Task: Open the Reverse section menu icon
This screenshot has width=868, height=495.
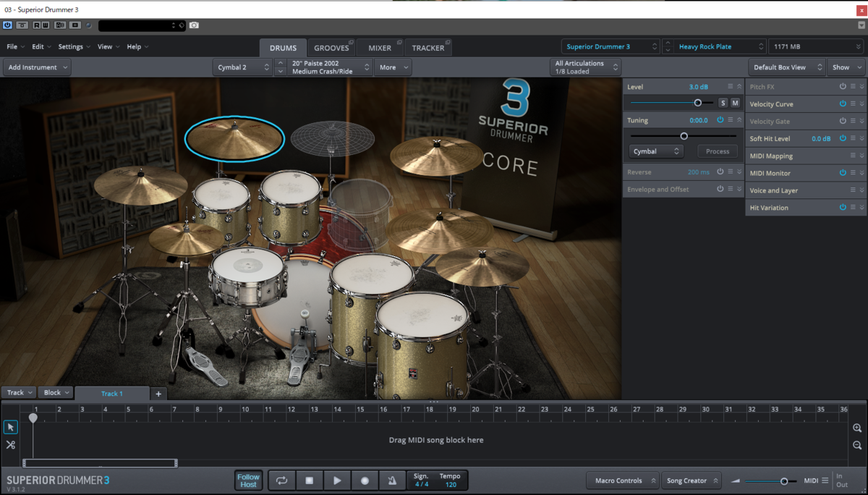Action: (x=730, y=172)
